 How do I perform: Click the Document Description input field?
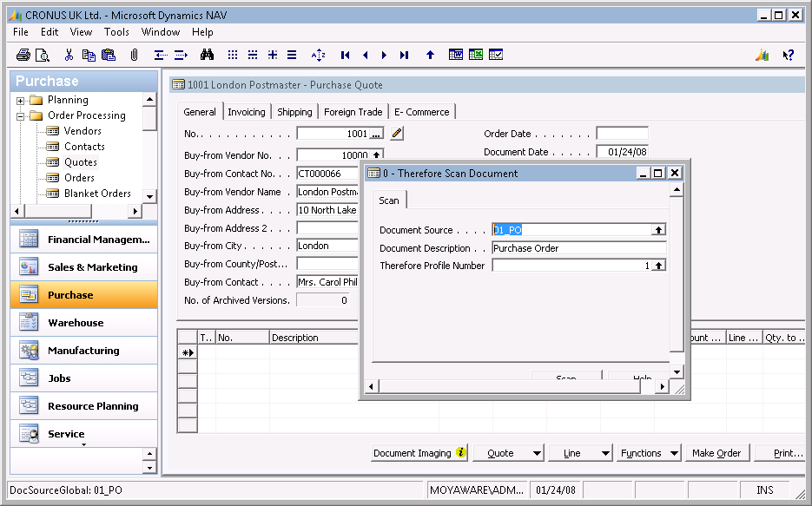[579, 248]
